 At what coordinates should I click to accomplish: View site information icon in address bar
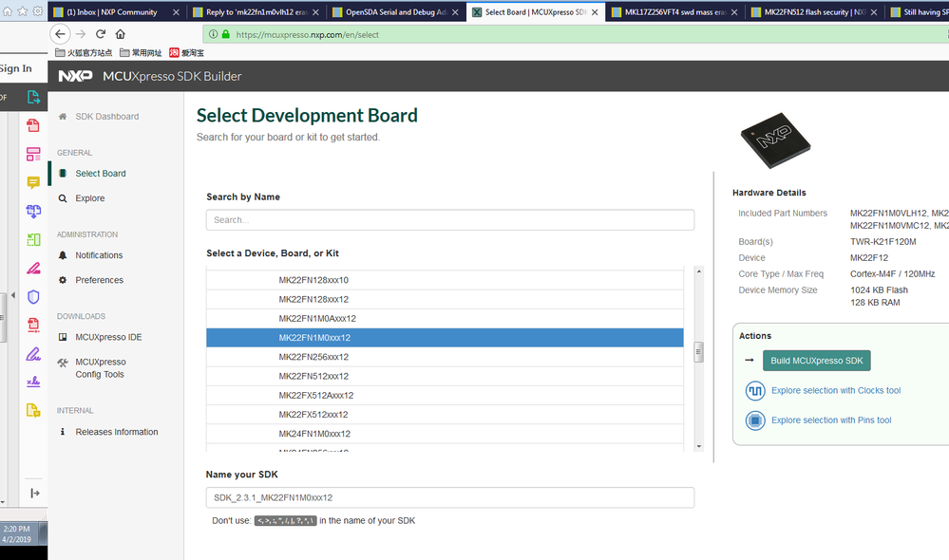[x=213, y=34]
